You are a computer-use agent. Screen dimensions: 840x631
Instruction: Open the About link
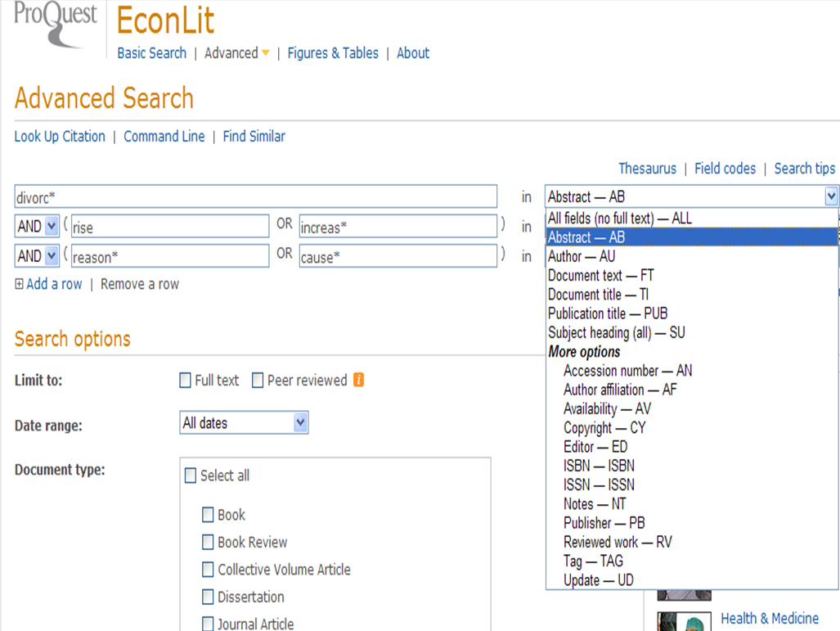(x=413, y=53)
